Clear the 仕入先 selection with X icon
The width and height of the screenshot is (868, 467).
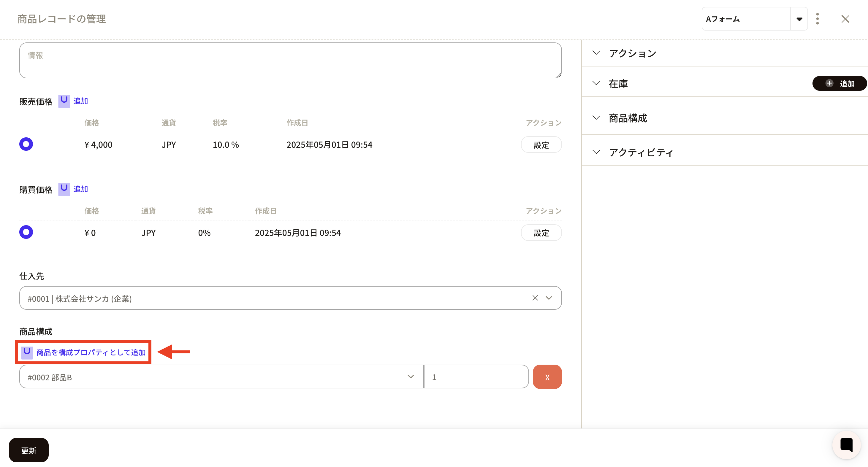pyautogui.click(x=535, y=298)
